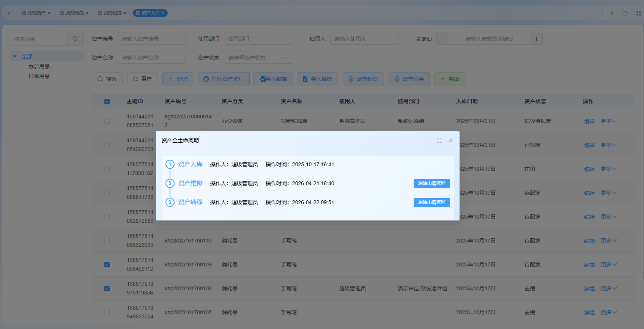Toggle fullscreen in the 资产全生命周期 dialog
644x329 pixels.
coord(439,140)
